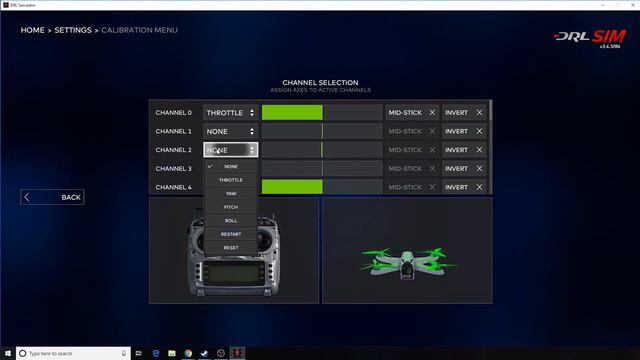This screenshot has width=640, height=360.
Task: Toggle Invert for Channel 3
Action: pyautogui.click(x=464, y=169)
